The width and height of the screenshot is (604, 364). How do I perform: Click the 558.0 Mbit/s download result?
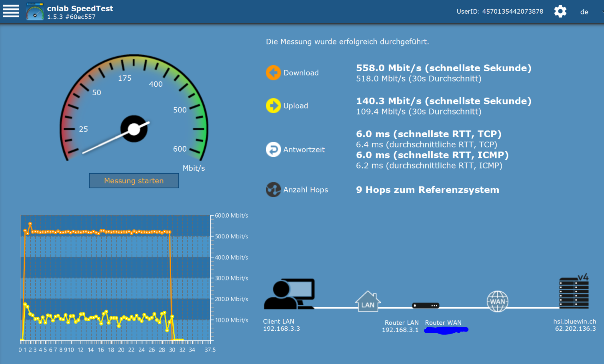[443, 68]
